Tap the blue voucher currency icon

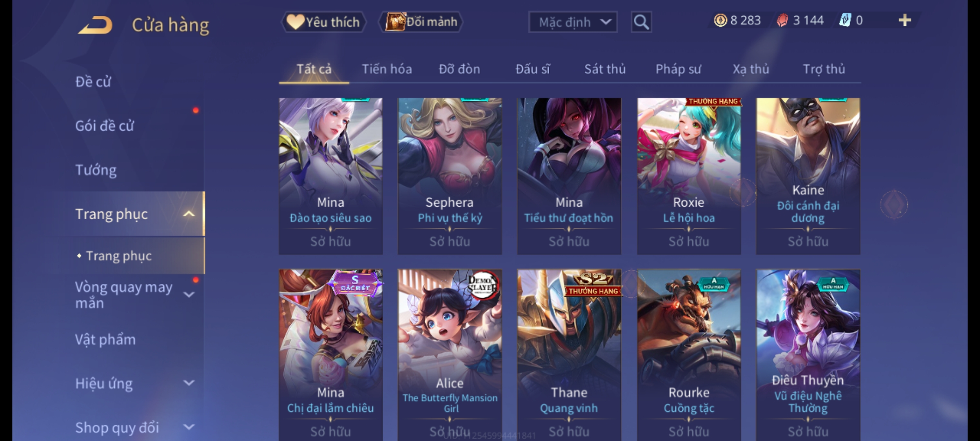pos(844,20)
